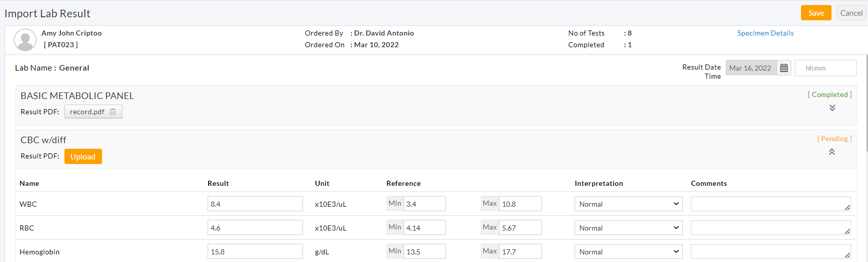Click the Result Date field showing Mar 16, 2022
Screen dimensions: 868x262
[x=751, y=68]
